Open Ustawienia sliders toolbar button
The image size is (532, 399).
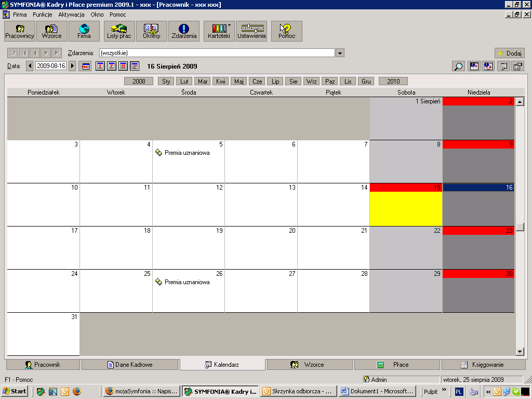coord(251,31)
